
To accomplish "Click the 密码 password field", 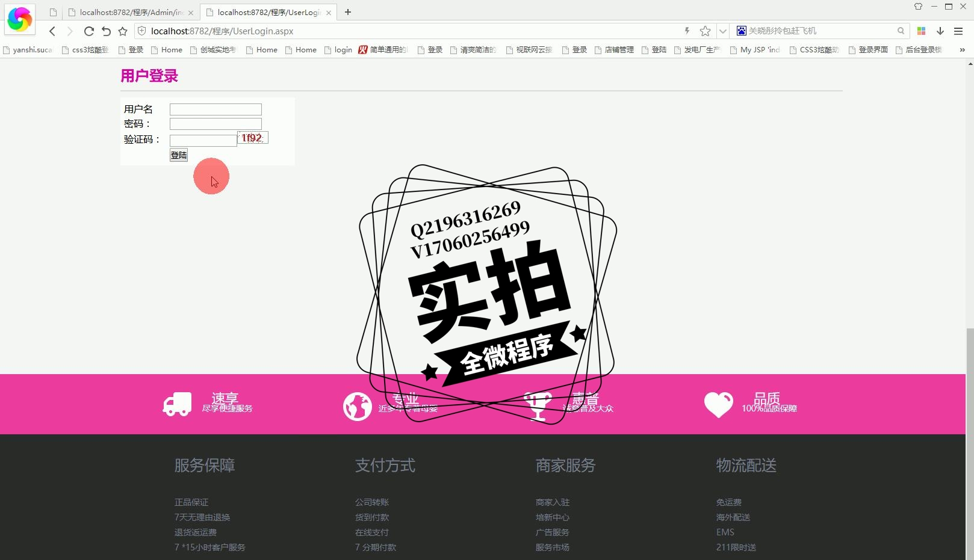I will [216, 124].
